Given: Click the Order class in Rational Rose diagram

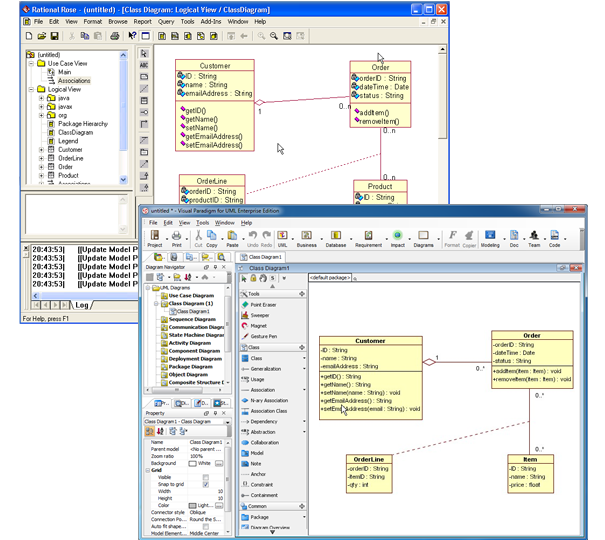Looking at the screenshot, I should 380,94.
